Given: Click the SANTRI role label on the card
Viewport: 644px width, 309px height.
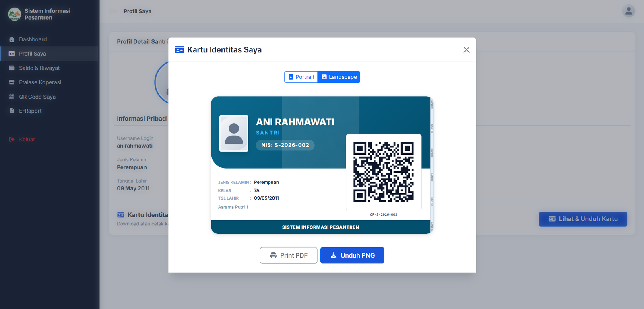Looking at the screenshot, I should point(268,133).
